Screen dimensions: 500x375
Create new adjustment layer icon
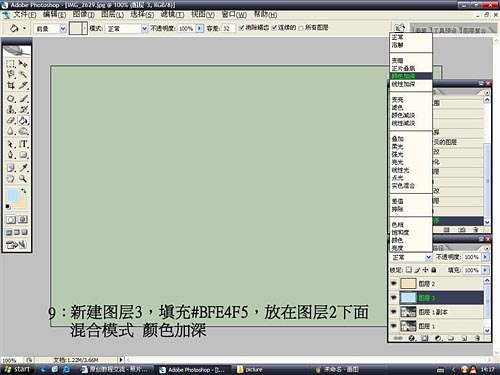(438, 338)
